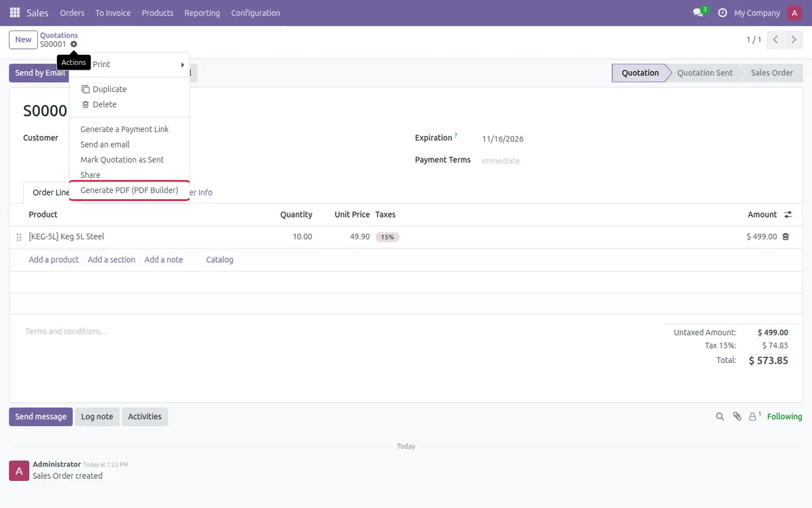The image size is (812, 508).
Task: Edit the unit price 49.90 cell
Action: (360, 236)
